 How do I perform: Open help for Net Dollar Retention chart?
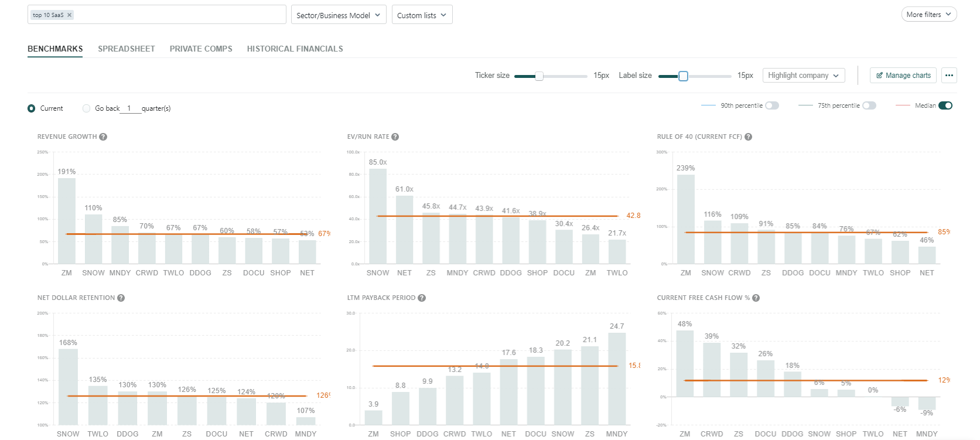point(121,298)
